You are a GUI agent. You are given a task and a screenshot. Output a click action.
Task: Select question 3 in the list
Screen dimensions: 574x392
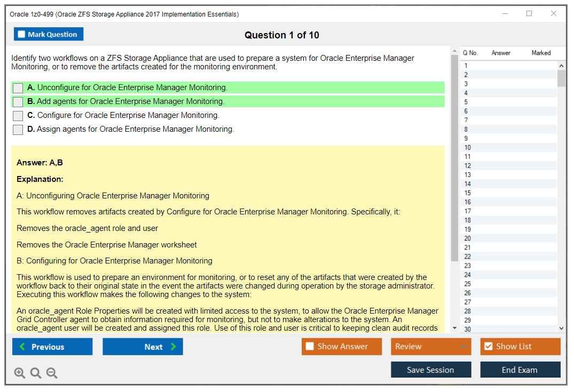coord(508,84)
